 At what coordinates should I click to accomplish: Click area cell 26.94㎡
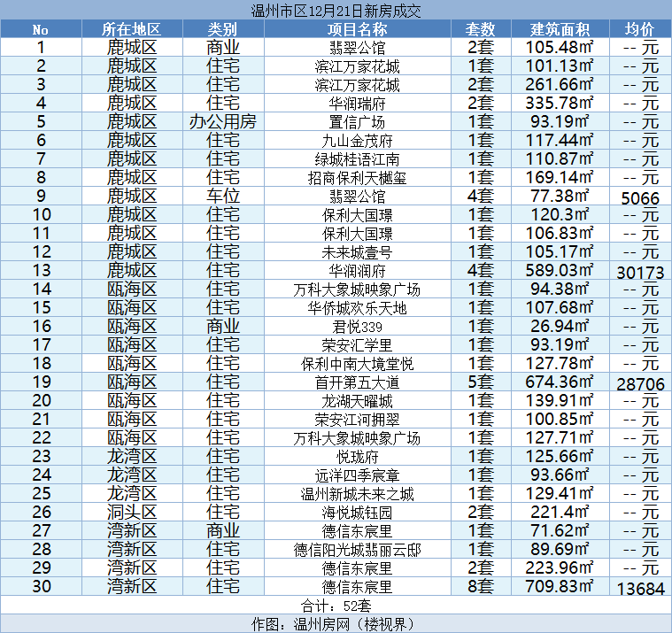pos(560,326)
